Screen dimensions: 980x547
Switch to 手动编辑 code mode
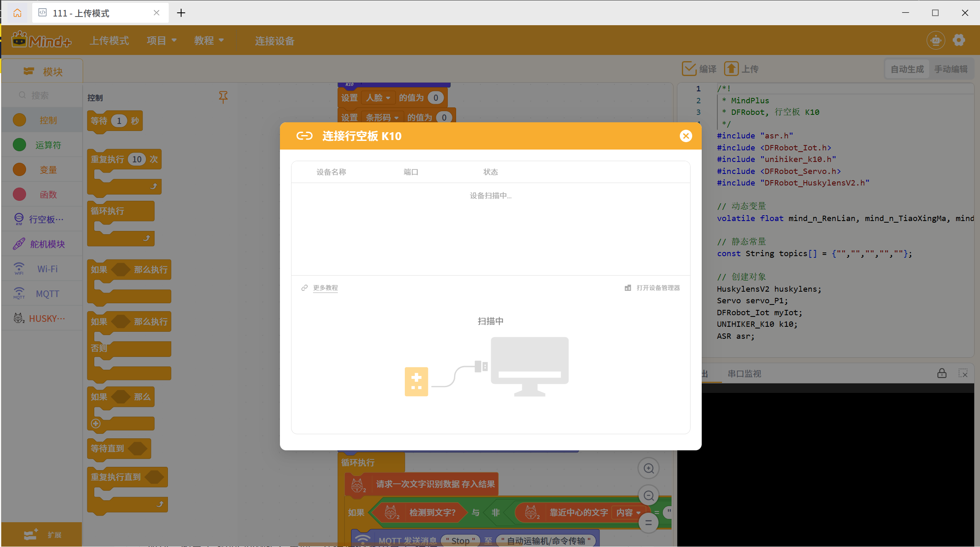point(951,69)
